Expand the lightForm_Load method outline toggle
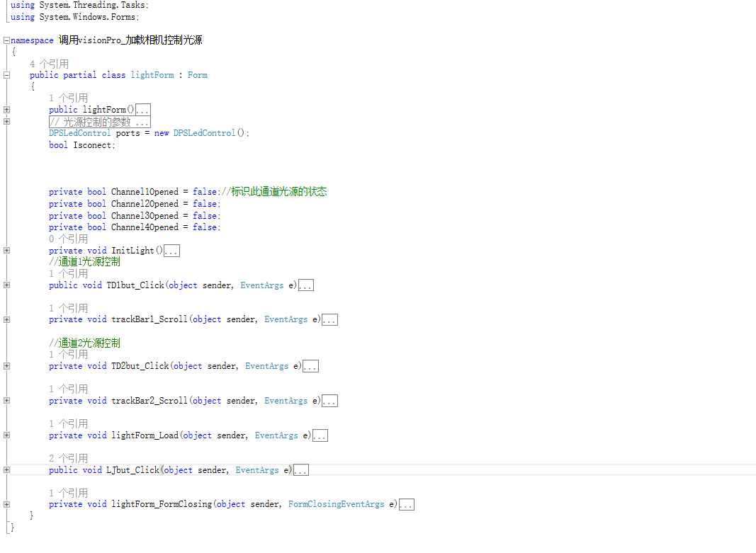 coord(7,435)
